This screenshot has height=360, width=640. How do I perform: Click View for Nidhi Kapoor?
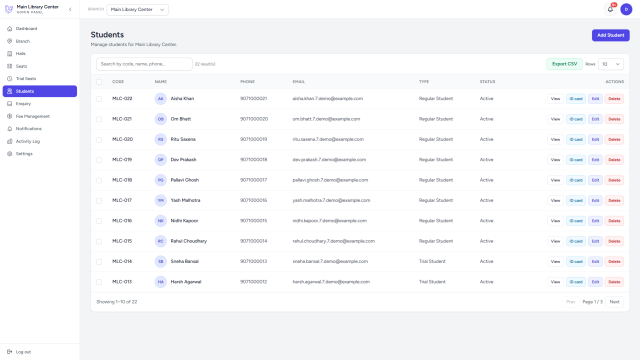tap(555, 221)
